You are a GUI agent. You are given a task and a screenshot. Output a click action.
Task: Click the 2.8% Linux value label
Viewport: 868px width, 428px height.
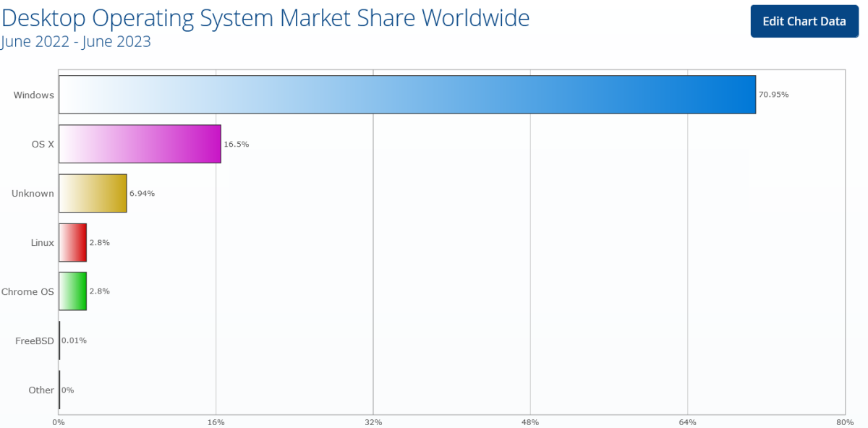point(99,242)
